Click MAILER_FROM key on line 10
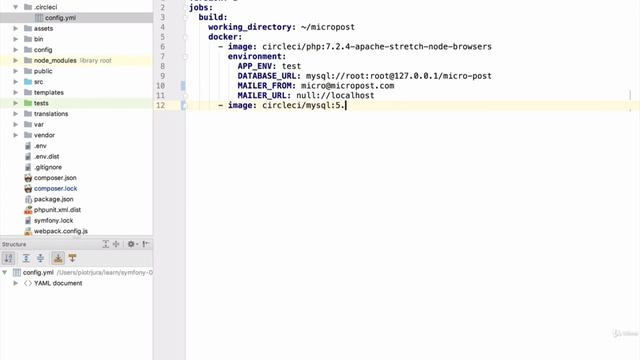This screenshot has height=360, width=640. click(267, 86)
